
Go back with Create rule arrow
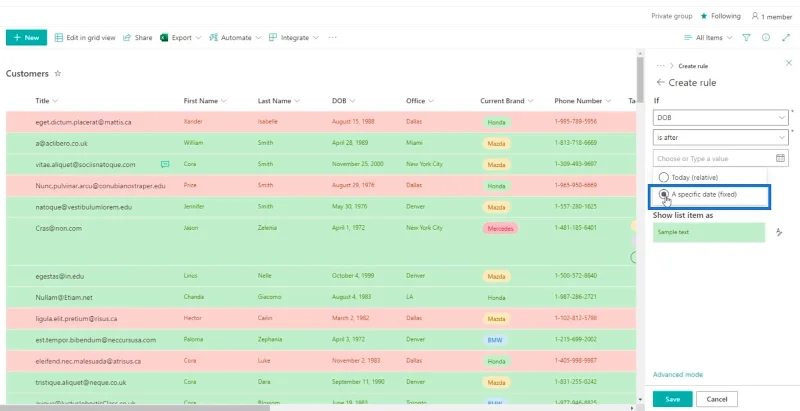[x=660, y=82]
